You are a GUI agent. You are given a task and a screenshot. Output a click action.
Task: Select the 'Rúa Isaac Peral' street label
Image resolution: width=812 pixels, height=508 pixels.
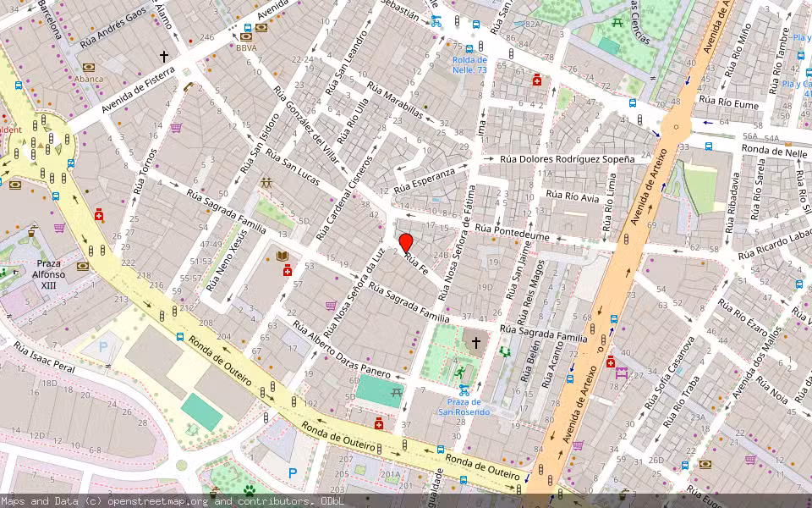(44, 357)
